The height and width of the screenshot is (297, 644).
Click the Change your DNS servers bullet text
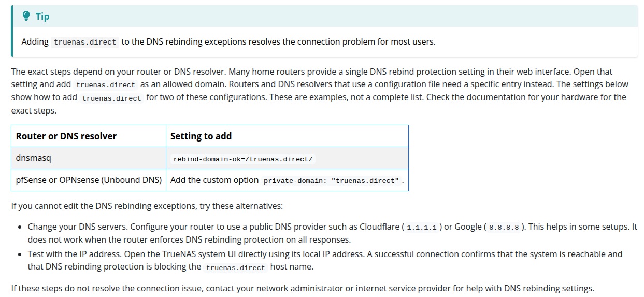(332, 233)
